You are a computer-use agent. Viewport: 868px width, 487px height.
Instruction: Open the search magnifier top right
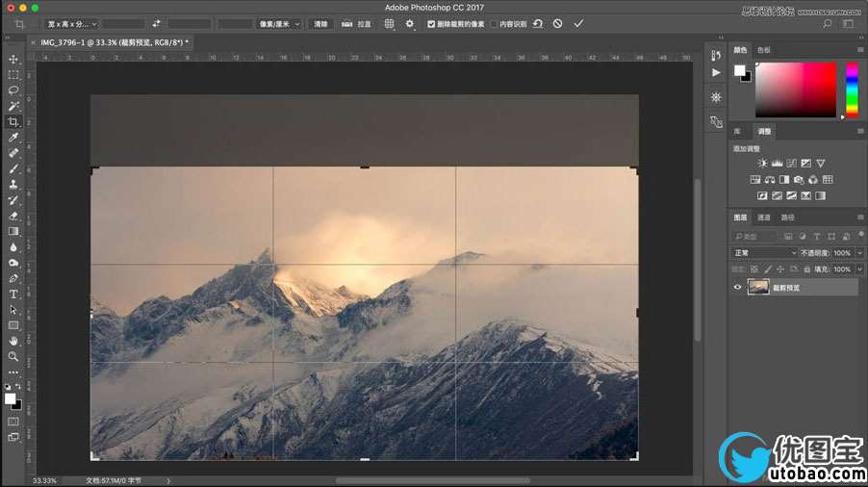coord(827,24)
